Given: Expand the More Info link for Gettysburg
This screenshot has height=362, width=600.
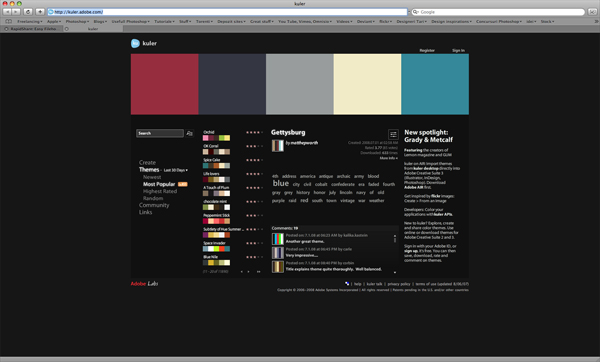Looking at the screenshot, I should point(388,158).
